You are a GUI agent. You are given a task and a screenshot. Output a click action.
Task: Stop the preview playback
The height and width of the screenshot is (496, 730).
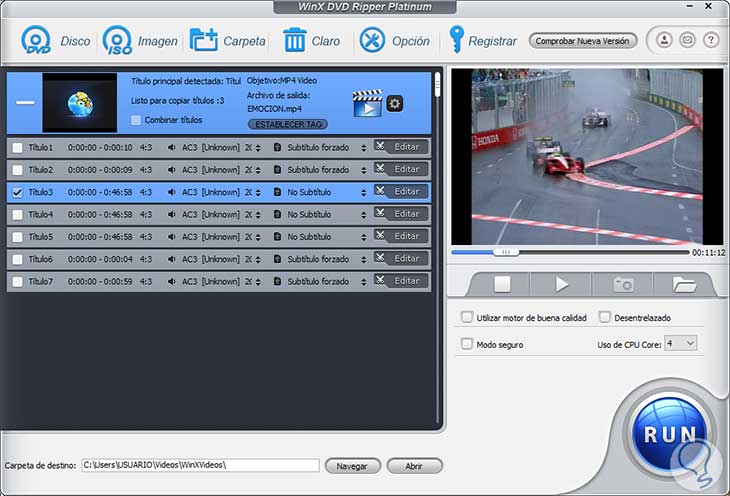(502, 284)
